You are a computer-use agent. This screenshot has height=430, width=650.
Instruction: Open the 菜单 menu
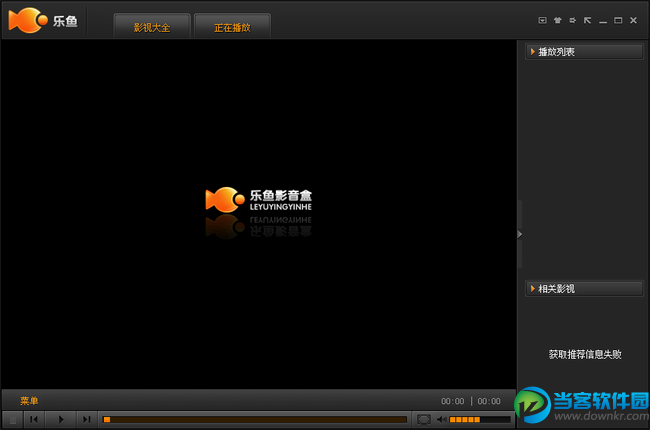point(29,401)
